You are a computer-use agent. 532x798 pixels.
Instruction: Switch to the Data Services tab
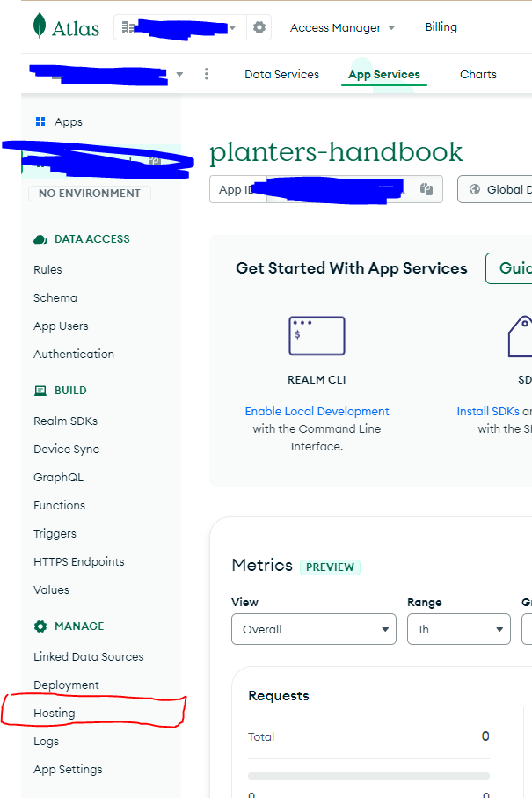[x=281, y=75]
